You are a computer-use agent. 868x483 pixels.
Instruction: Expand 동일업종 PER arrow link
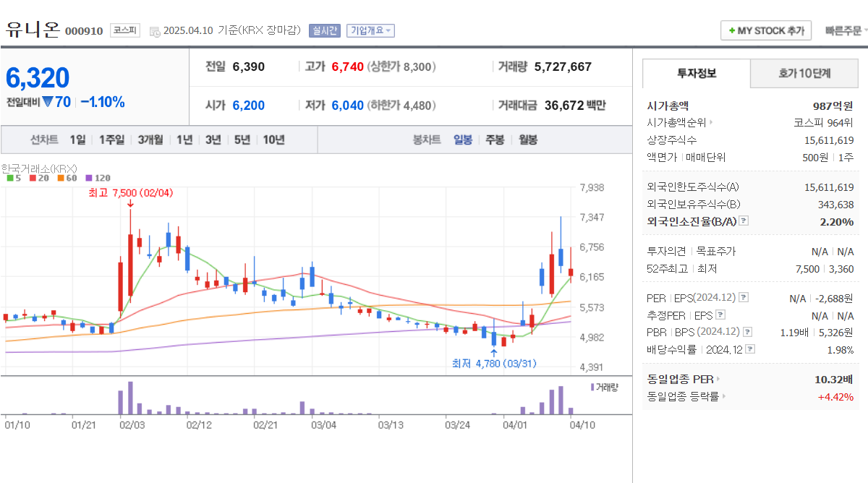(718, 379)
